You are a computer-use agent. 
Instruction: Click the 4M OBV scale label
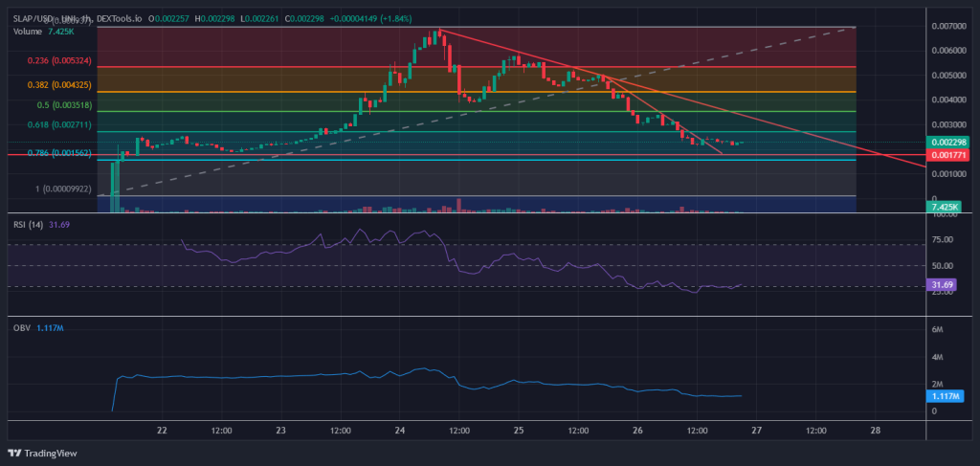tap(937, 357)
